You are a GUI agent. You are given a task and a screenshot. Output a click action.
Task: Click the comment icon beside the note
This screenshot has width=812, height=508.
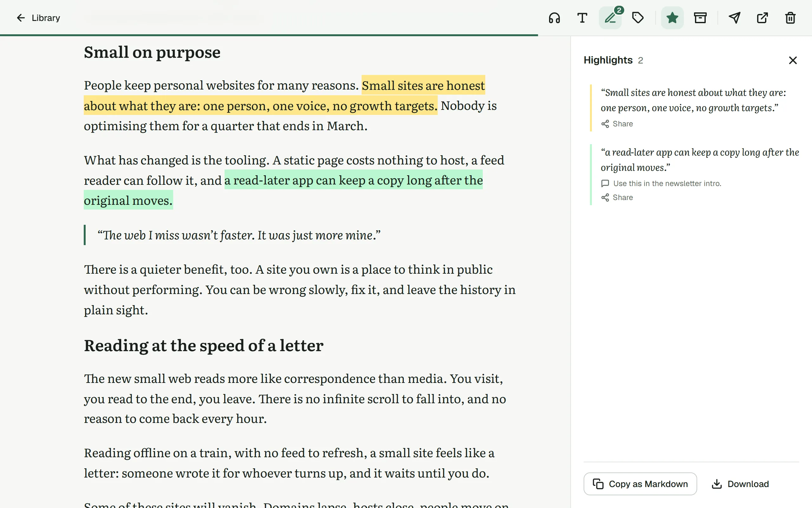pyautogui.click(x=605, y=184)
